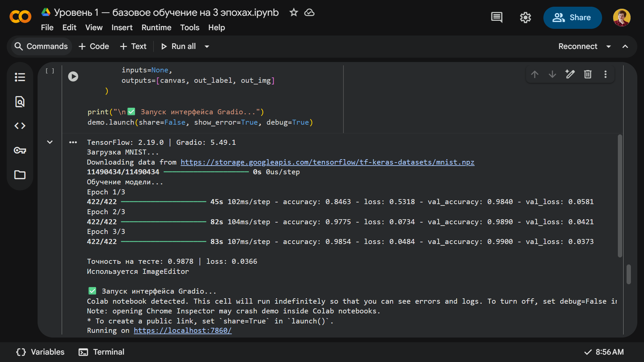Open the Run all dropdown arrow

coord(207,47)
